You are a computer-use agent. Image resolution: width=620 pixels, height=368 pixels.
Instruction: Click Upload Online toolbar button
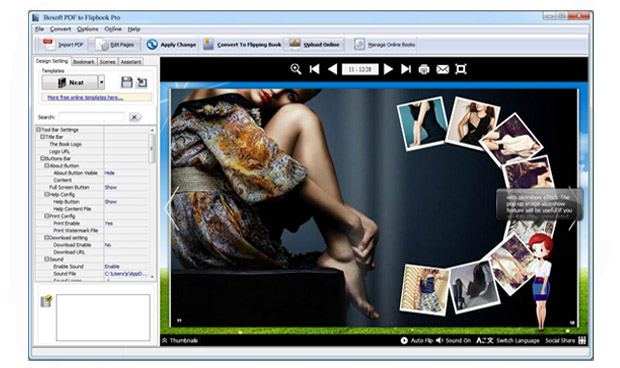(315, 45)
